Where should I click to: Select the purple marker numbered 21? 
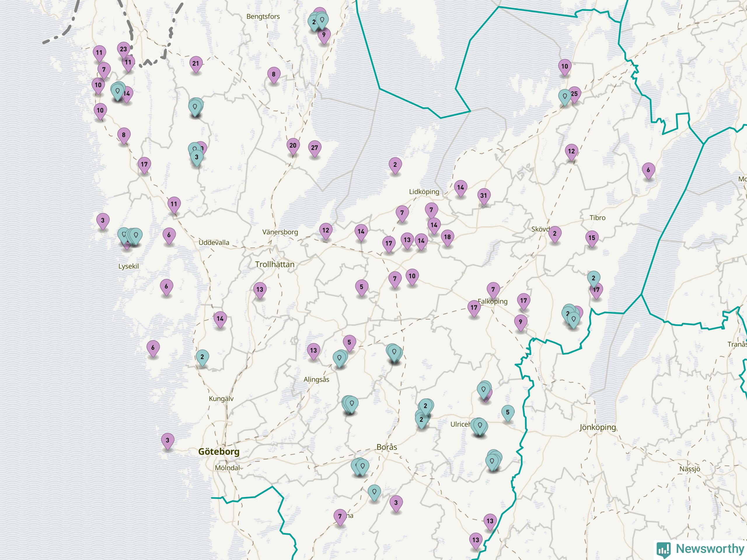click(196, 64)
